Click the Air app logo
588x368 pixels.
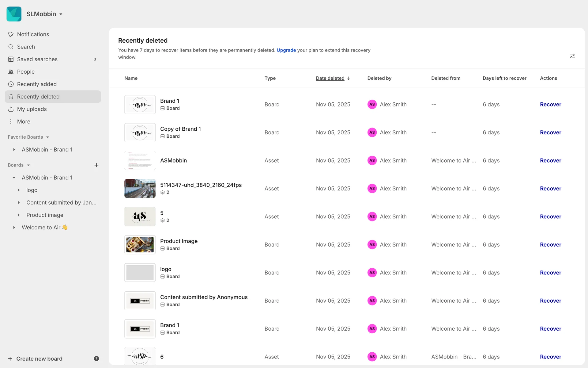pyautogui.click(x=14, y=14)
